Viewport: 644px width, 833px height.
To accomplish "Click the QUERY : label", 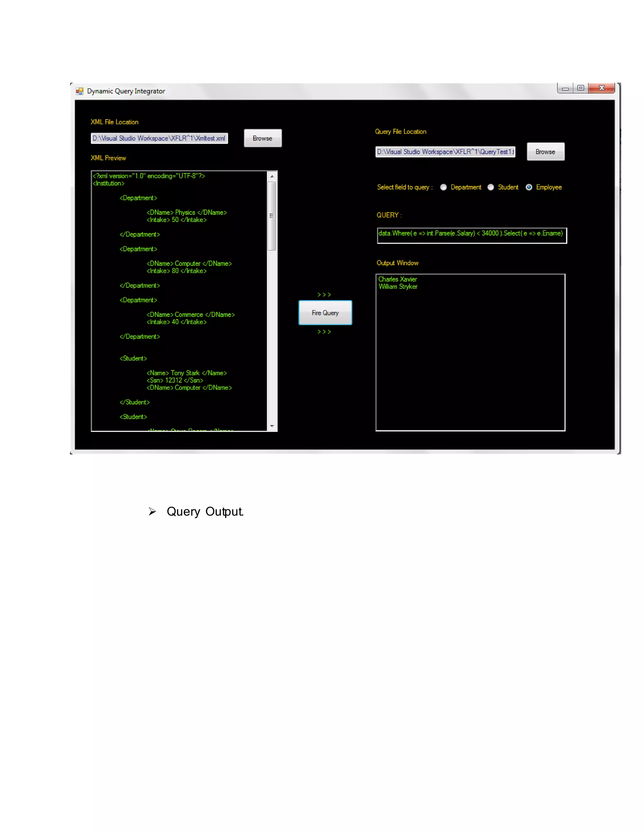I will point(389,215).
